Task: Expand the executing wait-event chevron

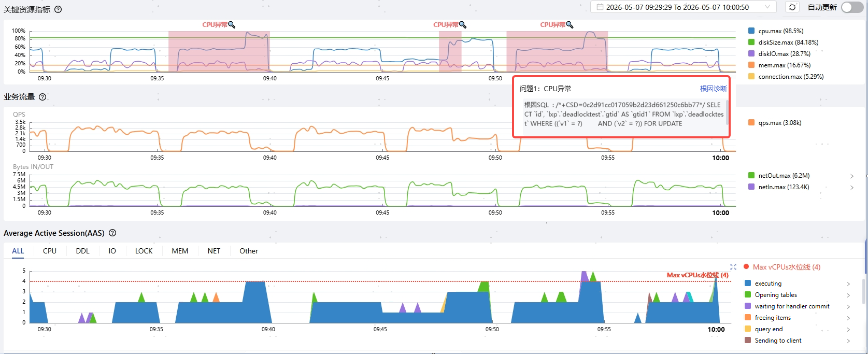Action: point(848,284)
